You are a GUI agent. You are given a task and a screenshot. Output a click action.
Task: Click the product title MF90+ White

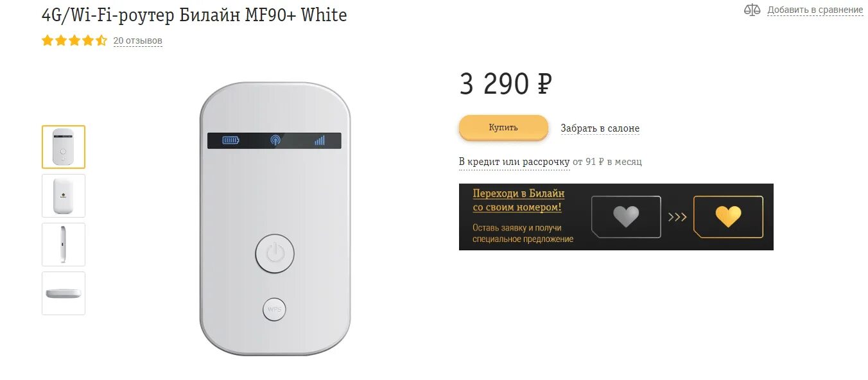[195, 15]
